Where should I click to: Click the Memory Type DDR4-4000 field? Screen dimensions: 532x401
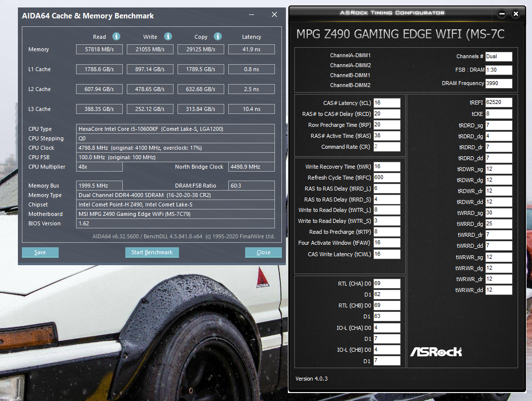(x=176, y=195)
